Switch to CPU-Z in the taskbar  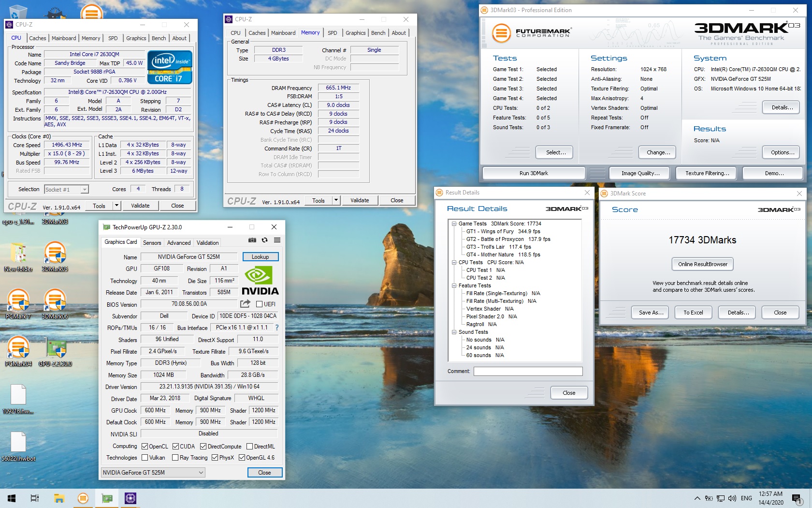[x=130, y=498]
